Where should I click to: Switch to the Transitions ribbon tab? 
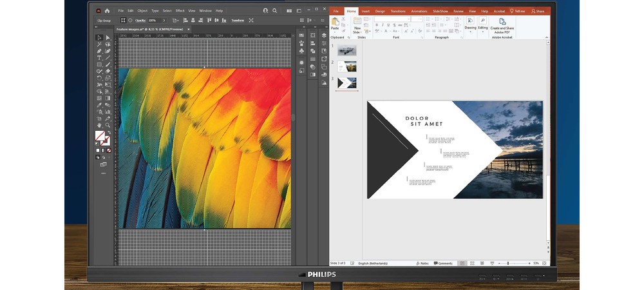(x=397, y=11)
